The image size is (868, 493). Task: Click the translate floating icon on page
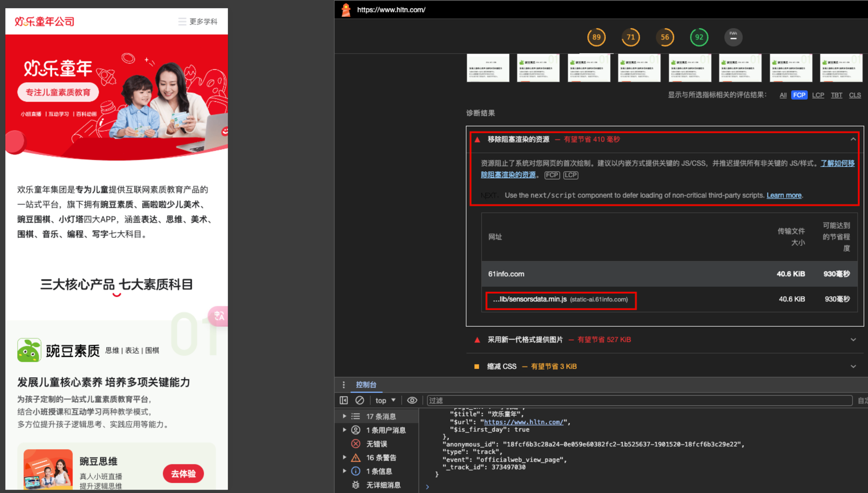pyautogui.click(x=219, y=316)
